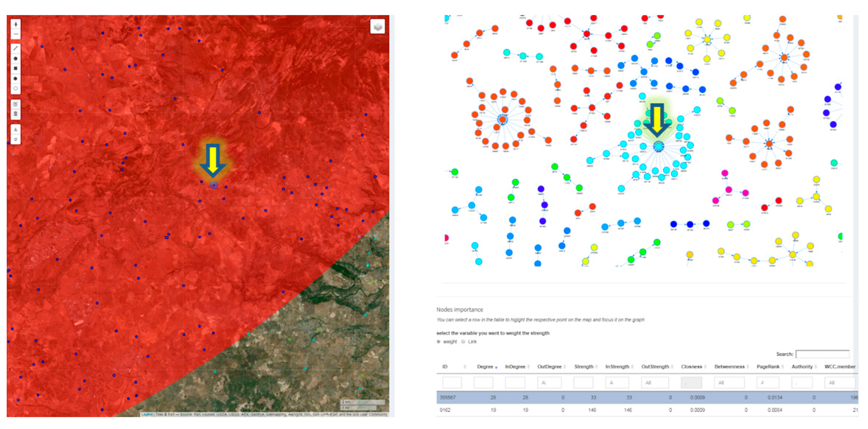Select the draw rectangle tool
Screen dimensions: 868x429
16,68
